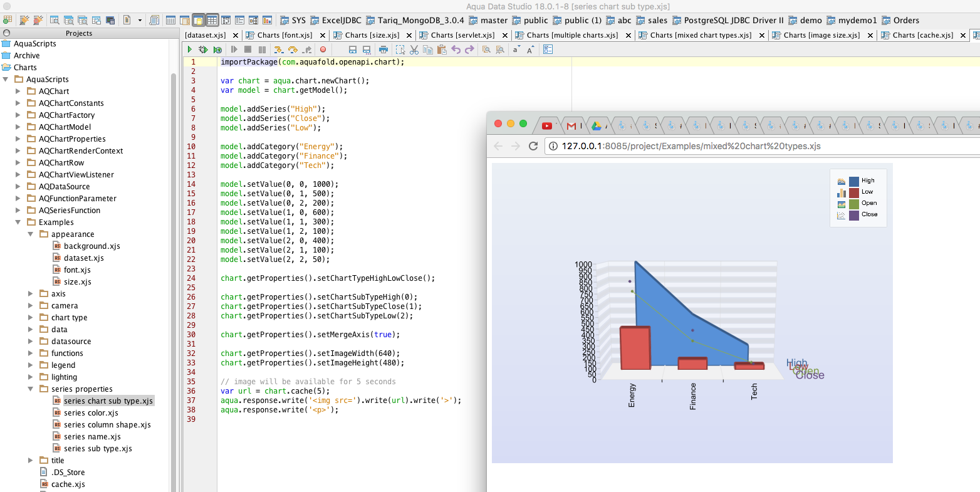Switch to the Charts [cache.xjs] tab

click(x=923, y=35)
